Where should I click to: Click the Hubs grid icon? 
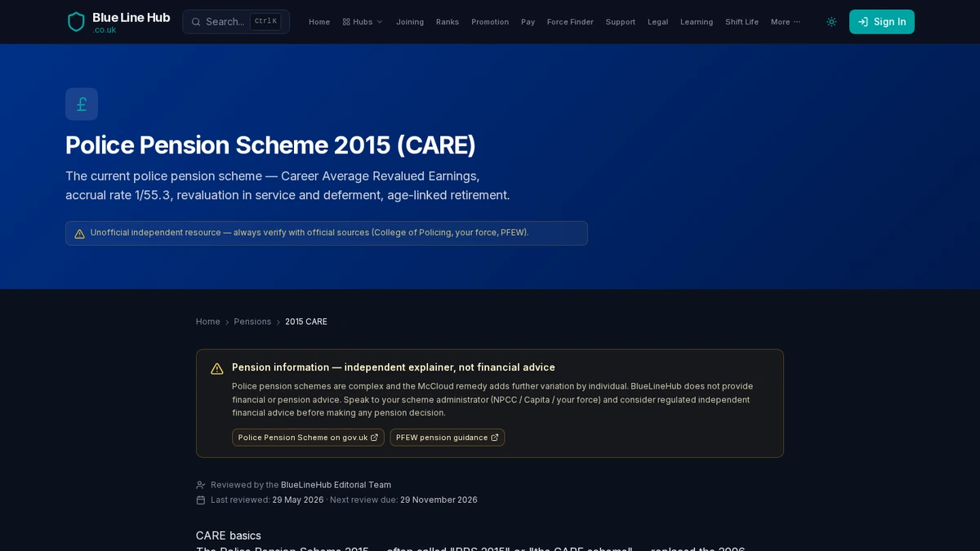(346, 22)
